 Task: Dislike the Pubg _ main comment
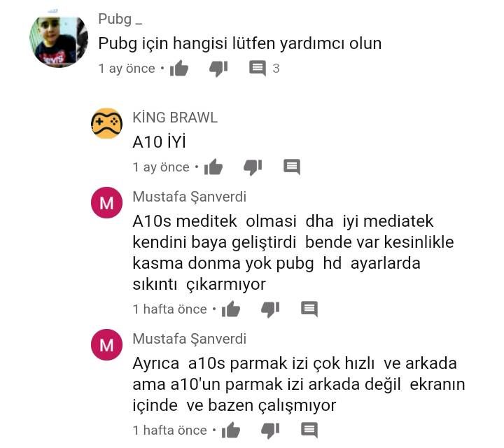[218, 69]
